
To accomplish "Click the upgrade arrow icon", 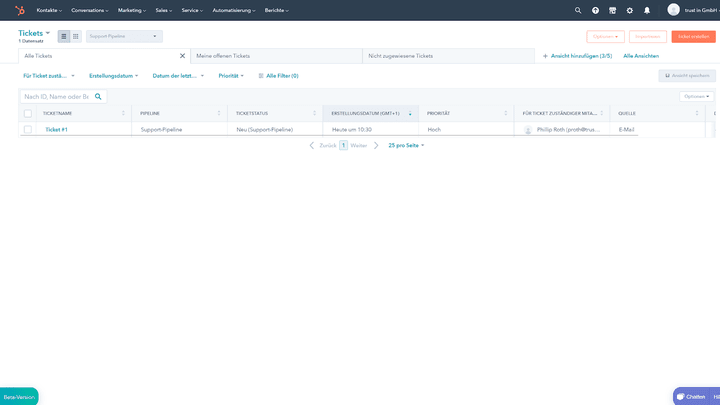I will click(x=595, y=10).
